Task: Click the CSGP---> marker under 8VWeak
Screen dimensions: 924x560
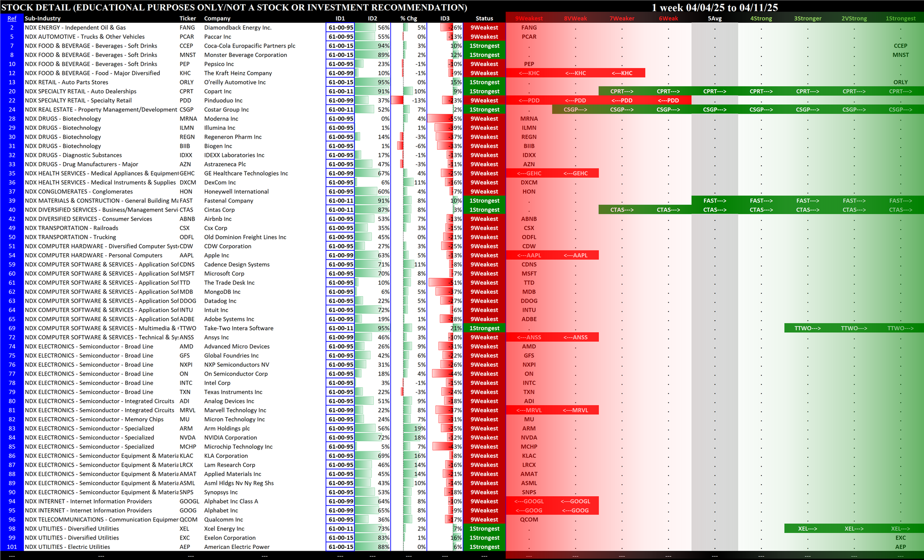Action: click(x=575, y=110)
